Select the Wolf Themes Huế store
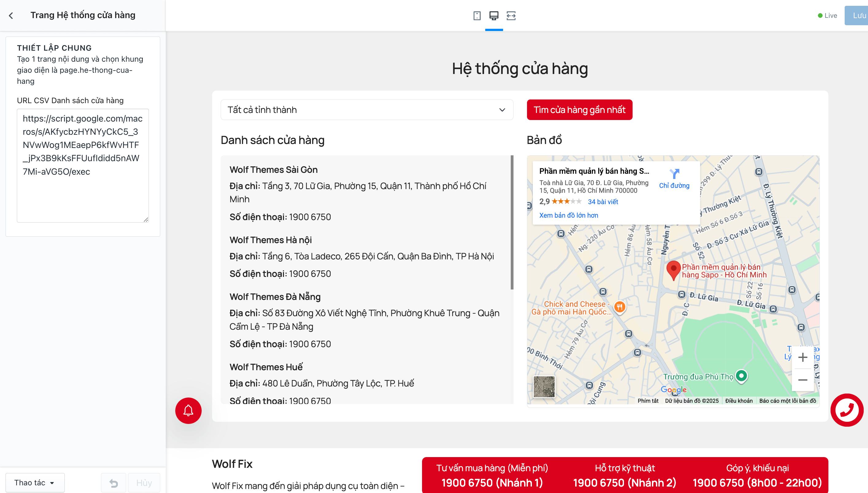The image size is (868, 493). (x=266, y=367)
